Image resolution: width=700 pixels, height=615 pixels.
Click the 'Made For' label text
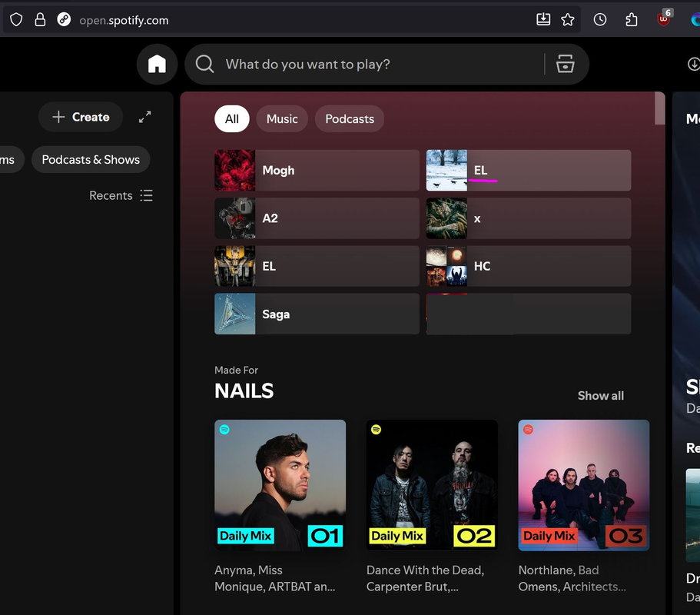pos(236,370)
